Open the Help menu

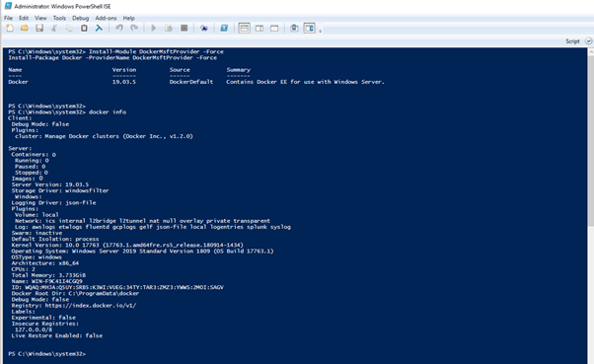coord(128,18)
